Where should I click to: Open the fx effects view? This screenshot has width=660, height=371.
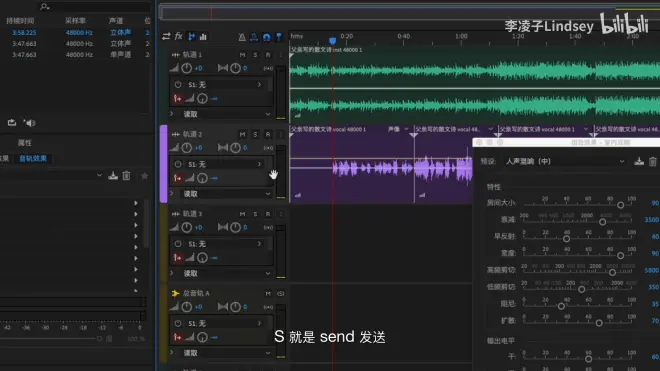(178, 37)
